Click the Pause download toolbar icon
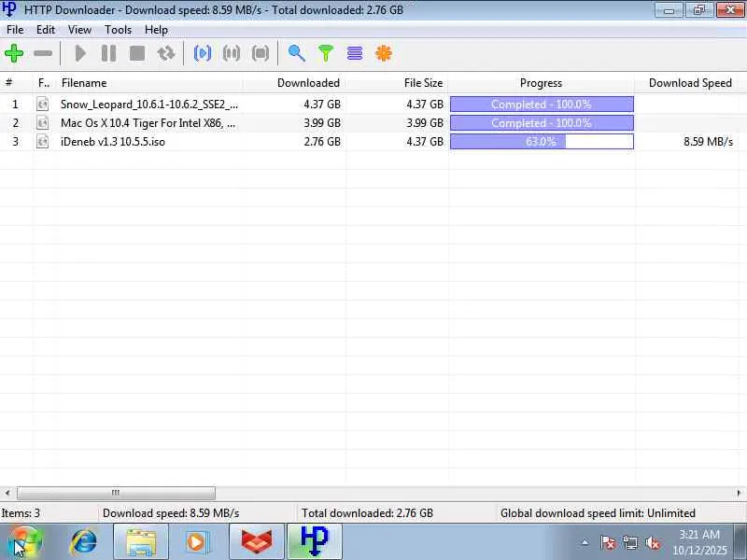 108,53
